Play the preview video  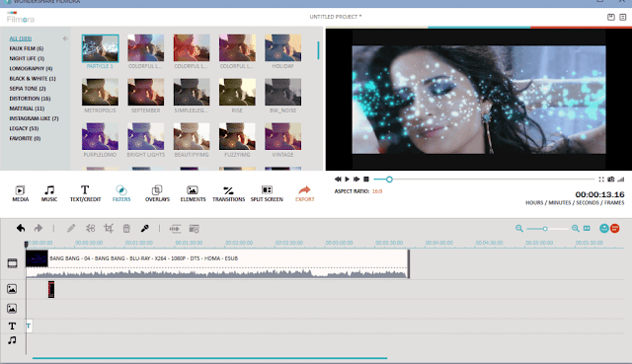pyautogui.click(x=347, y=180)
